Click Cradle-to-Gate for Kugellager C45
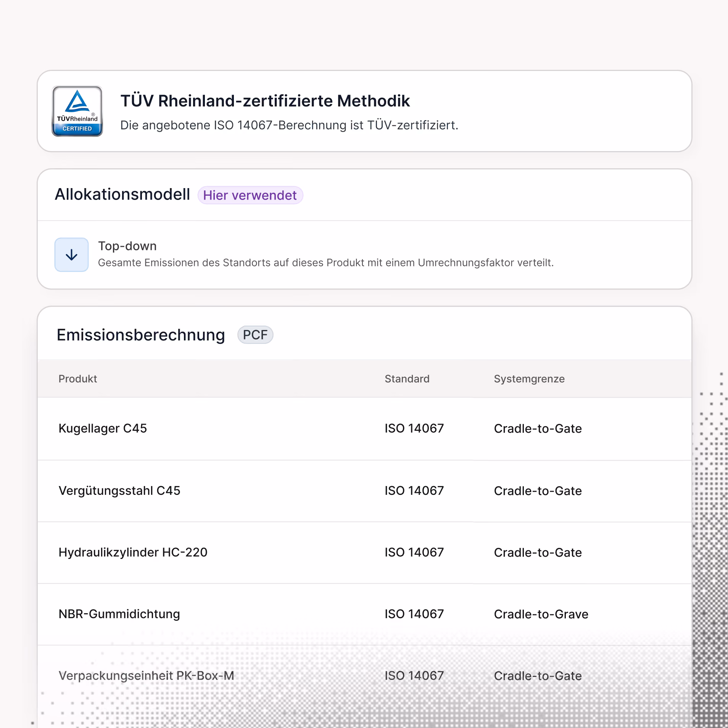This screenshot has height=728, width=728. [538, 429]
